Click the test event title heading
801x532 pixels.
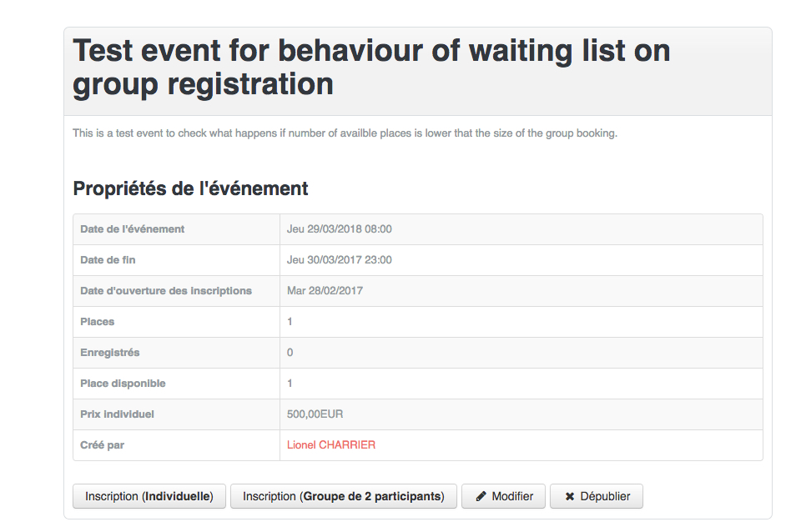pos(371,68)
